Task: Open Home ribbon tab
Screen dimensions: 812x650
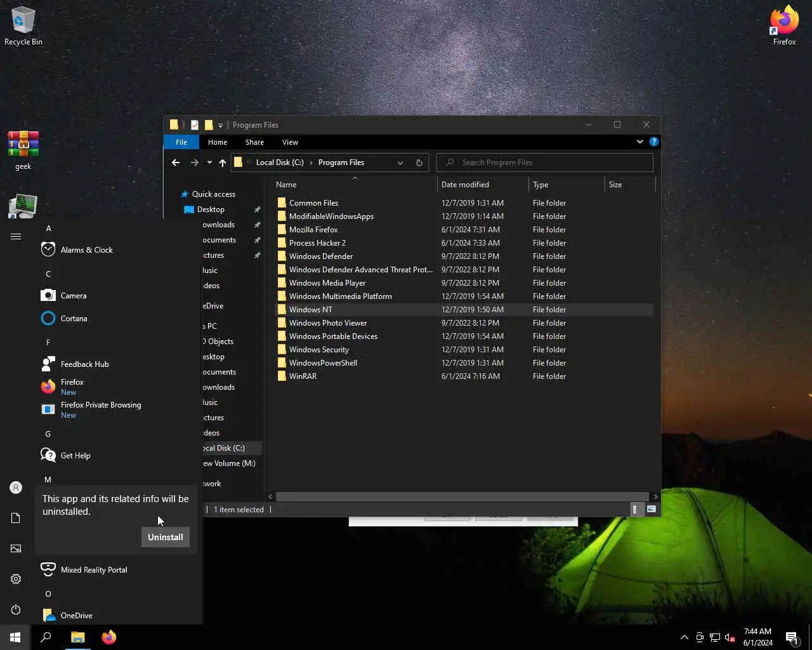Action: [218, 142]
